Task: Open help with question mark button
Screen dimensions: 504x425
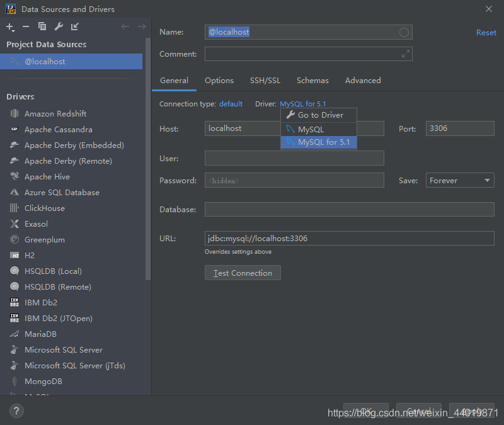Action: [16, 411]
